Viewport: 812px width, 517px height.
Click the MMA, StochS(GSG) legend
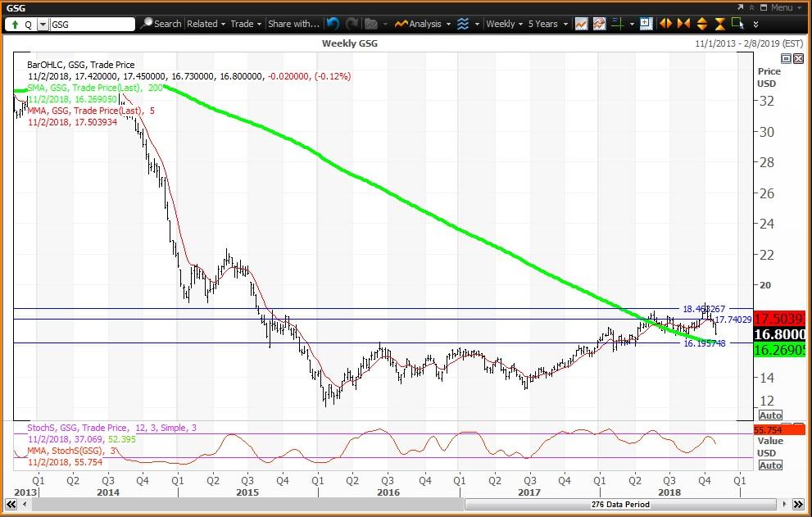pos(71,451)
